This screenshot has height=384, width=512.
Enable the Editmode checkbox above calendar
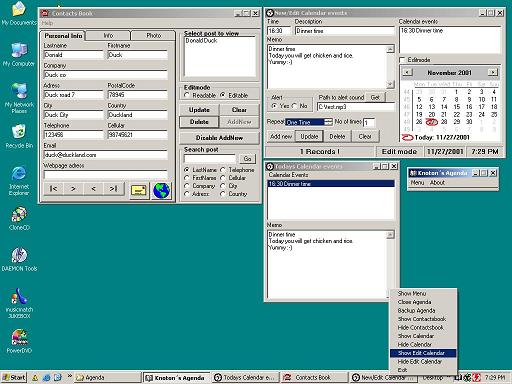click(x=402, y=60)
